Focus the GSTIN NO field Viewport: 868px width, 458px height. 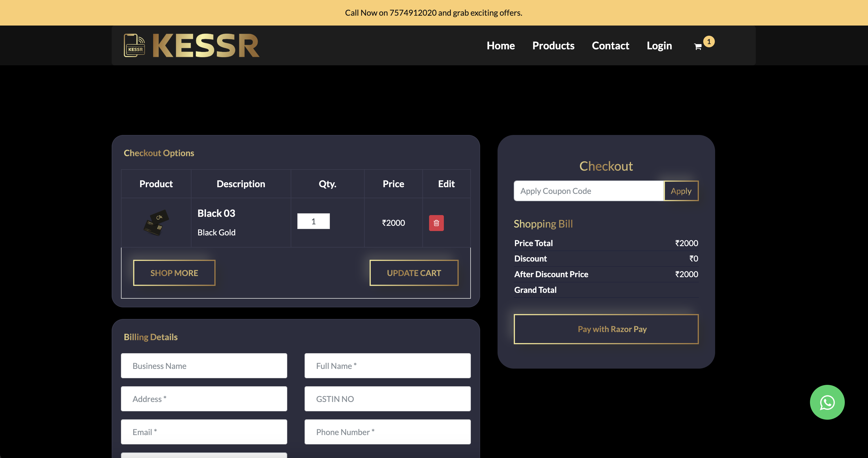(x=388, y=399)
